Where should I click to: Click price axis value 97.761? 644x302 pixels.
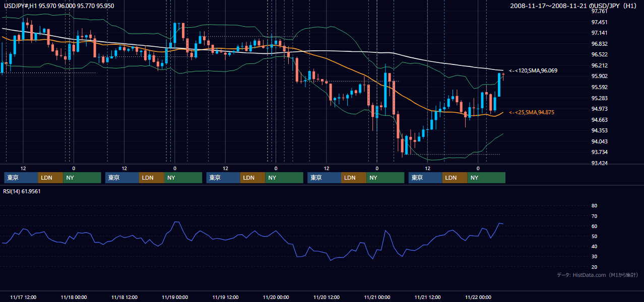(x=599, y=12)
